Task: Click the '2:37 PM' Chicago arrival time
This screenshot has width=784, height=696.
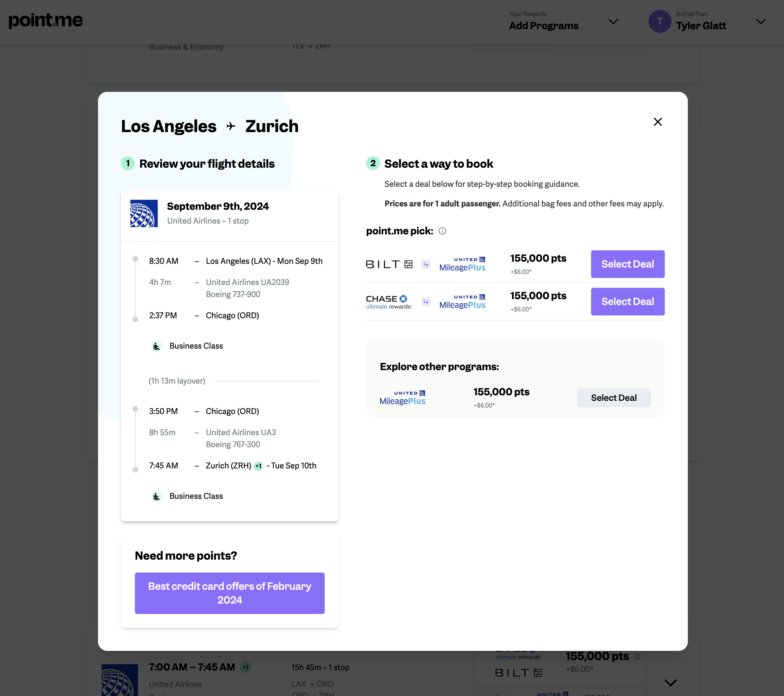Action: point(163,316)
